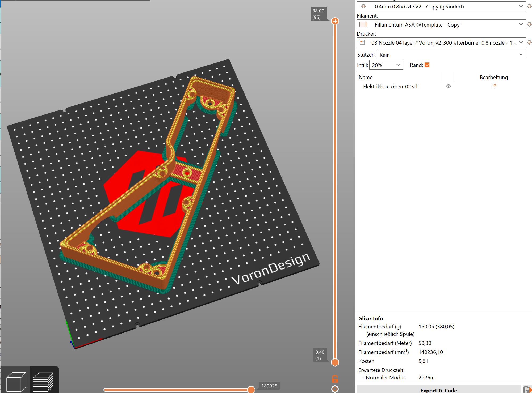Switch to 3D editor view cube icon
532x393 pixels.
(x=16, y=382)
